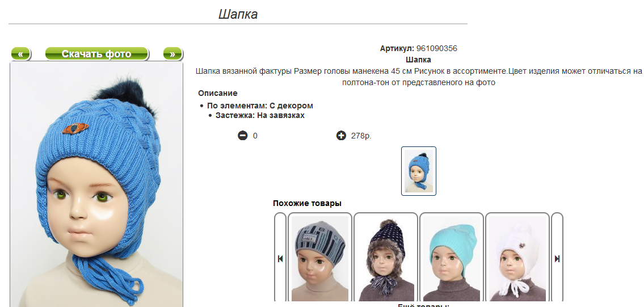Click the Скачать фото button
The height and width of the screenshot is (307, 644).
pyautogui.click(x=96, y=54)
